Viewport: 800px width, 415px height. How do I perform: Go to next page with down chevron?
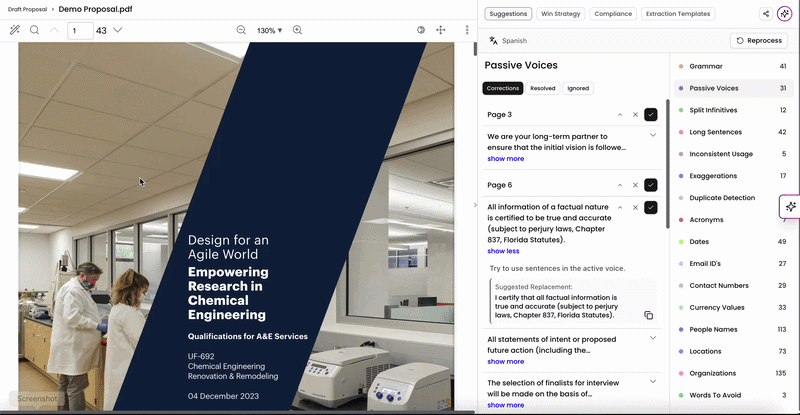point(117,30)
